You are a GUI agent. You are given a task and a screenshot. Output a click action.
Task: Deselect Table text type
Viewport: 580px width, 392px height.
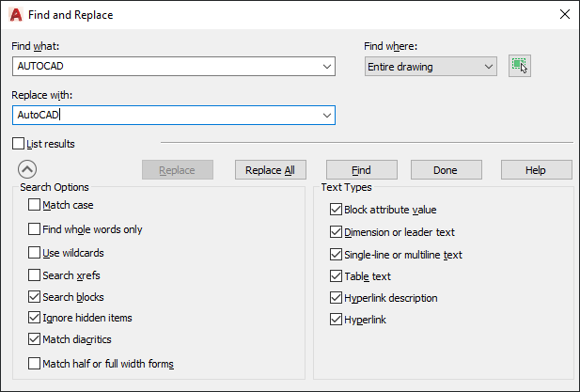coord(337,276)
